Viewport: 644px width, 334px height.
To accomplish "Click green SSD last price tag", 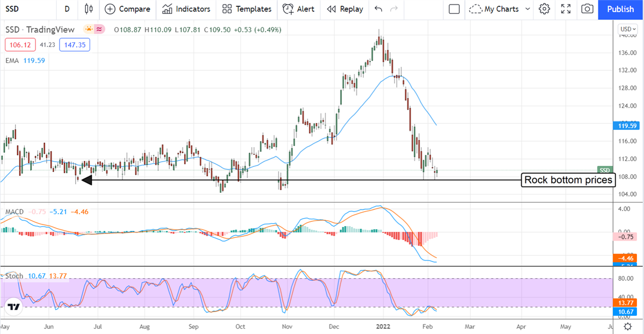I will tap(605, 170).
